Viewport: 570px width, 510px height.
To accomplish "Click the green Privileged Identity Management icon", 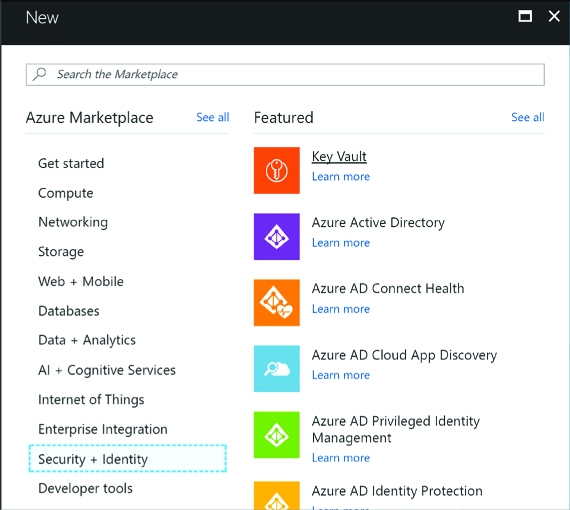I will click(x=277, y=435).
